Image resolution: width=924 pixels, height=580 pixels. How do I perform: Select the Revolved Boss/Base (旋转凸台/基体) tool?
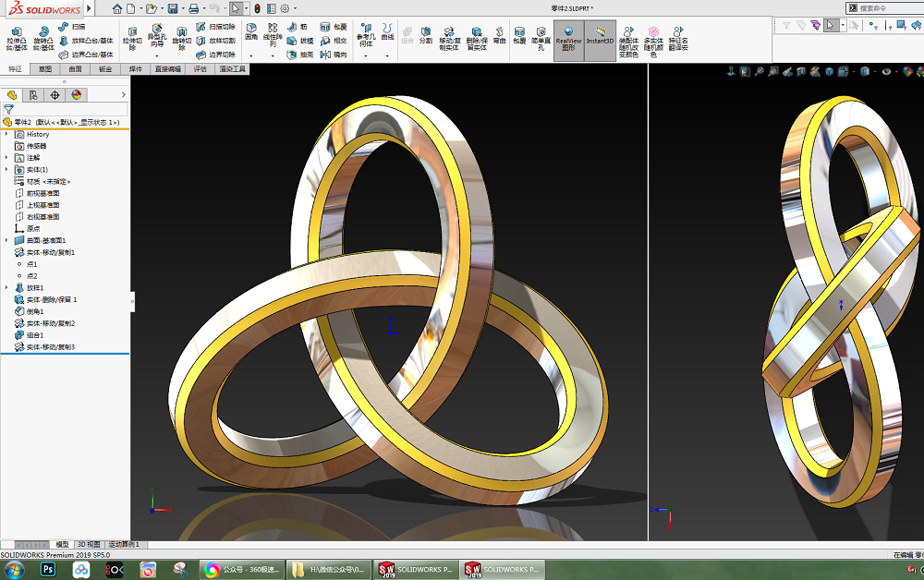43,39
